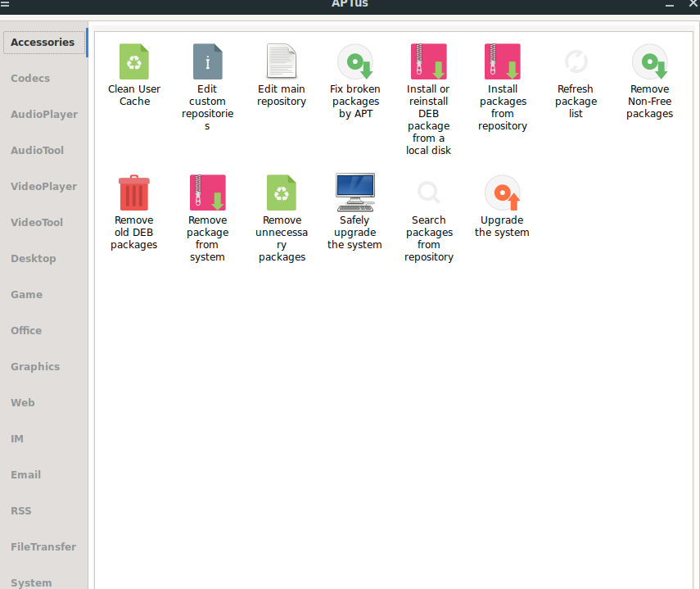Click Install packages from repository icon
The width and height of the screenshot is (700, 589).
pos(503,61)
